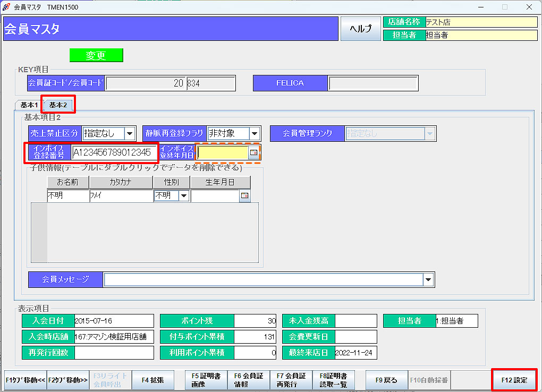
Task: Select the 基本2 tab
Action: pos(58,105)
